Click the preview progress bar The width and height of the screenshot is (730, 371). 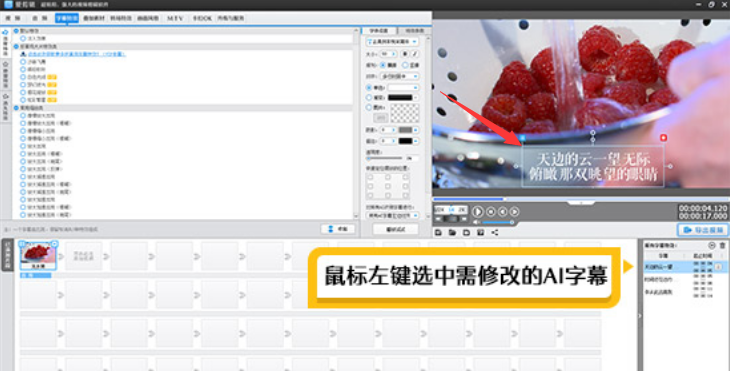[581, 199]
